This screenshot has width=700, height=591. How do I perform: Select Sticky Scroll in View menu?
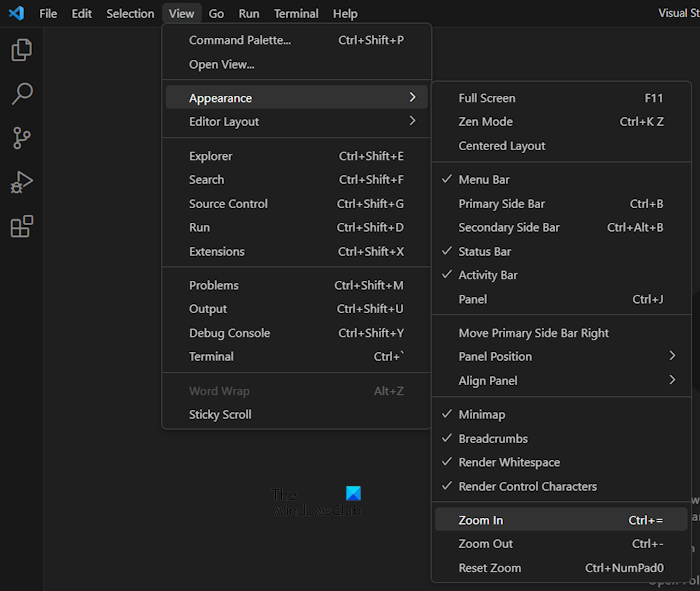220,415
